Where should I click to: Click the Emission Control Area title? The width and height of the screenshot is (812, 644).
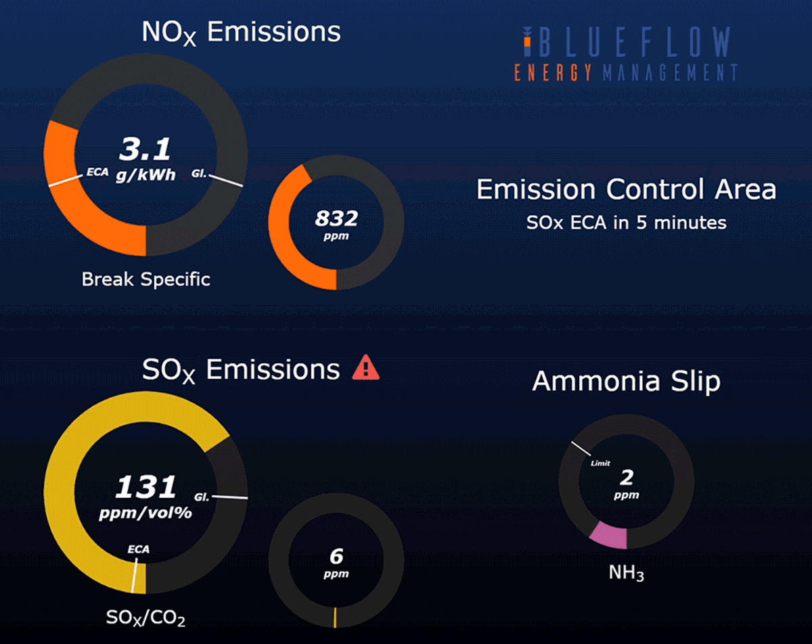626,189
